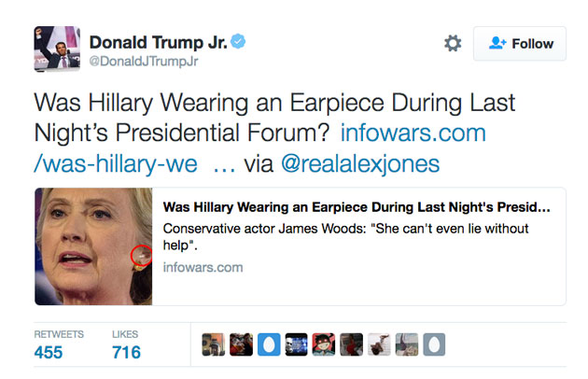588x379 pixels.
Task: Click the link card article thumbnail
Action: (x=93, y=246)
